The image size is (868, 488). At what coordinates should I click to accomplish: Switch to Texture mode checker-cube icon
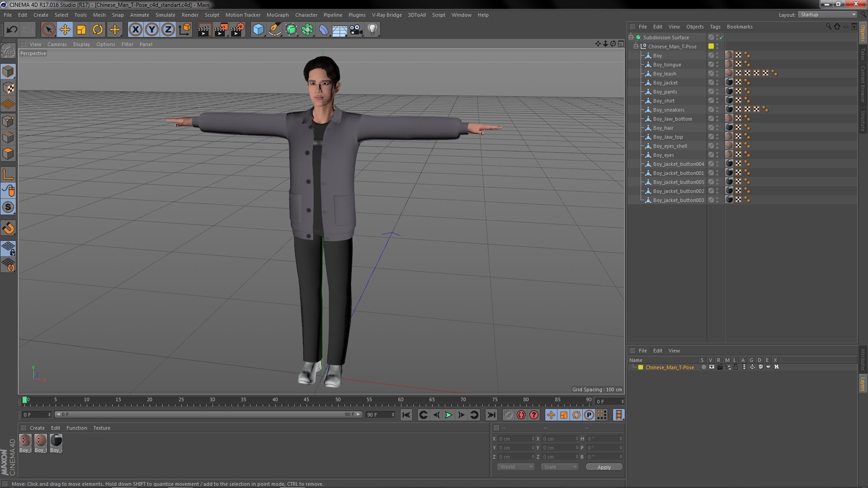coord(9,88)
